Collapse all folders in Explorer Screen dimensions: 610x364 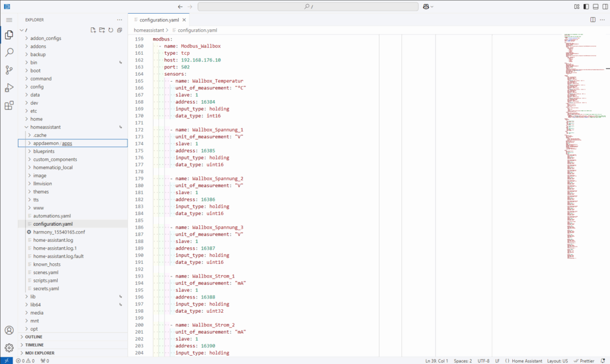120,30
